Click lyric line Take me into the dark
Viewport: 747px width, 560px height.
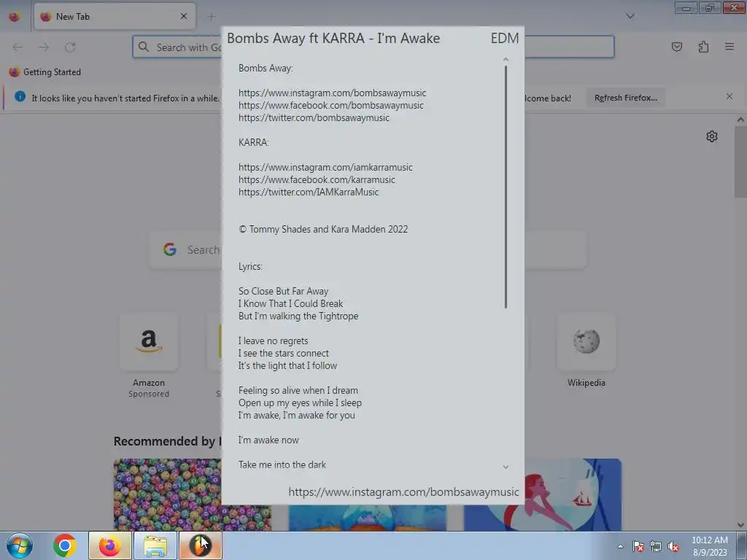[x=282, y=464]
